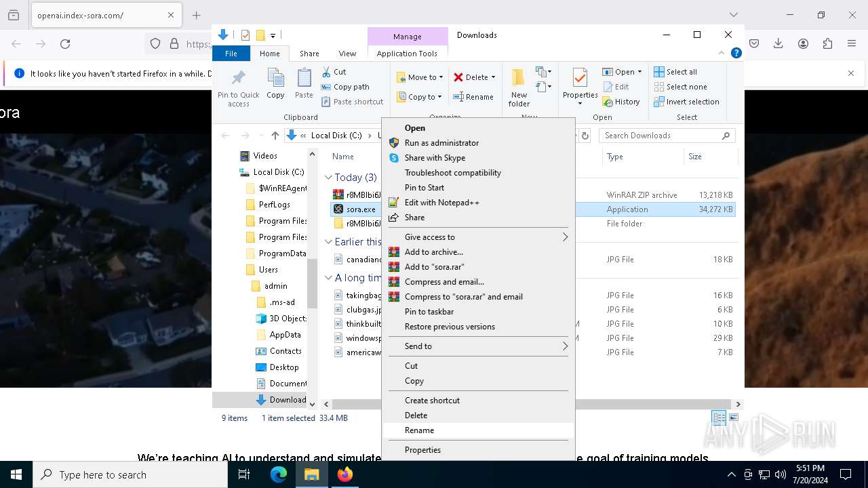This screenshot has height=488, width=868.
Task: Select Share with Skype menu entry
Action: (x=479, y=158)
